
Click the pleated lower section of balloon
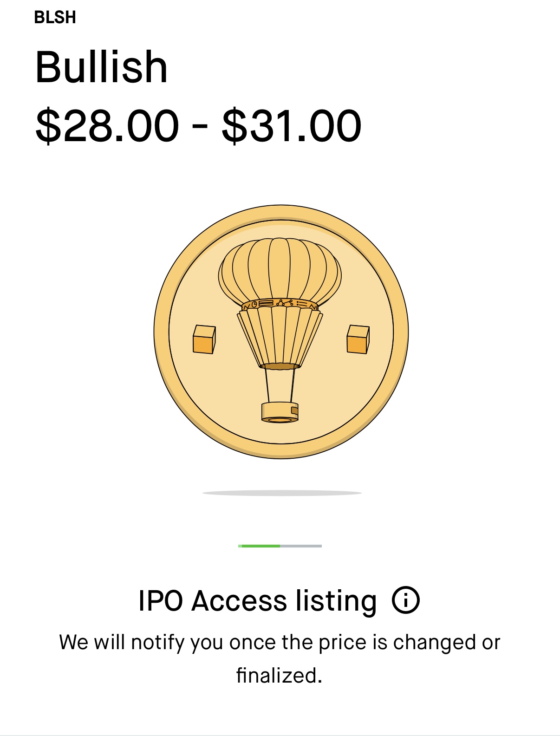[x=280, y=337]
